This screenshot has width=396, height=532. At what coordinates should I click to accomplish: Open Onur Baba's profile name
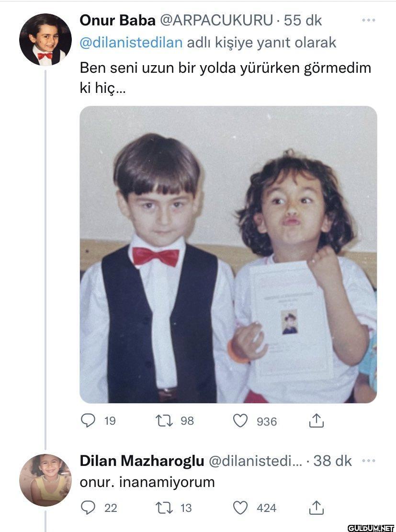point(117,21)
